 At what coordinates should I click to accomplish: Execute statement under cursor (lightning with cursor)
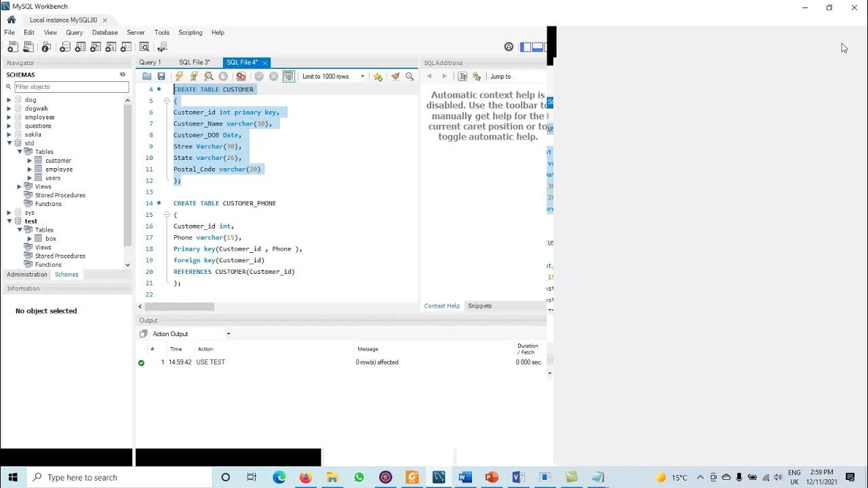194,77
